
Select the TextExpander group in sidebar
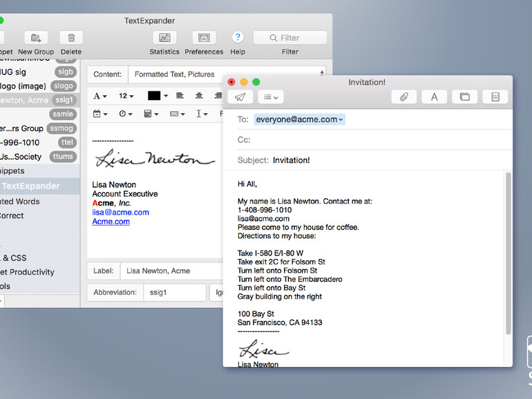tap(39, 186)
